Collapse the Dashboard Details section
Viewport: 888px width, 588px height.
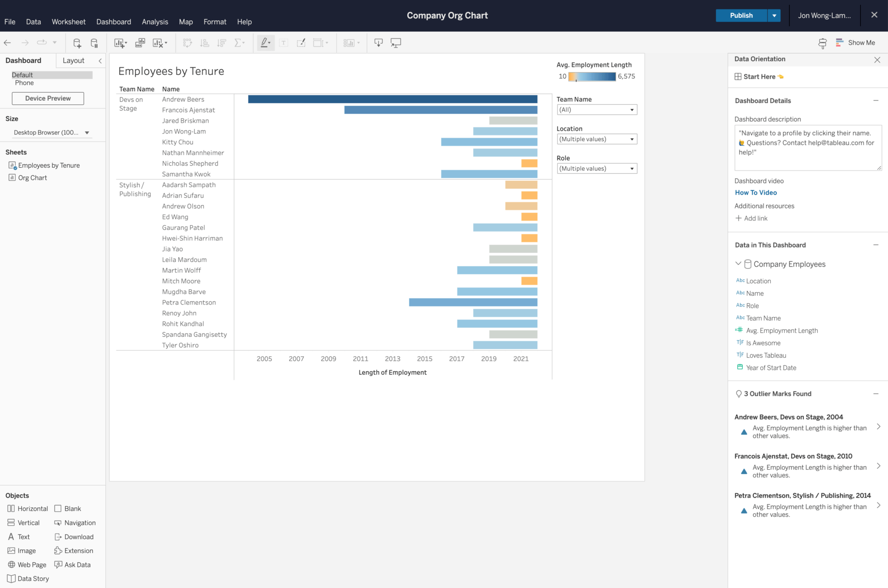pyautogui.click(x=876, y=101)
